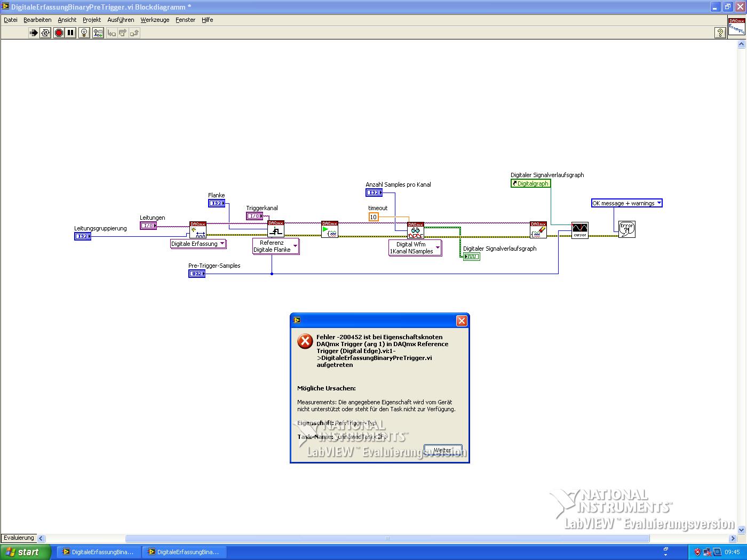Open the OK message + warnings dropdown
This screenshot has height=560, width=747.
626,203
